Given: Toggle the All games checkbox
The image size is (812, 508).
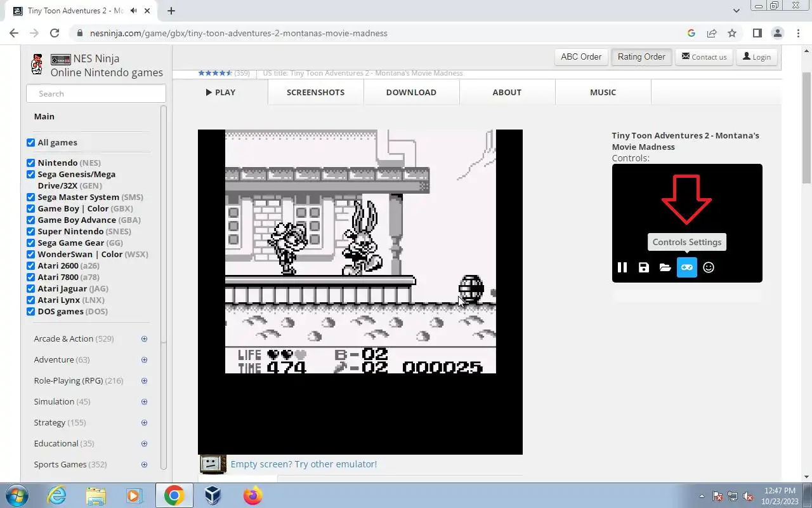Looking at the screenshot, I should (x=30, y=142).
